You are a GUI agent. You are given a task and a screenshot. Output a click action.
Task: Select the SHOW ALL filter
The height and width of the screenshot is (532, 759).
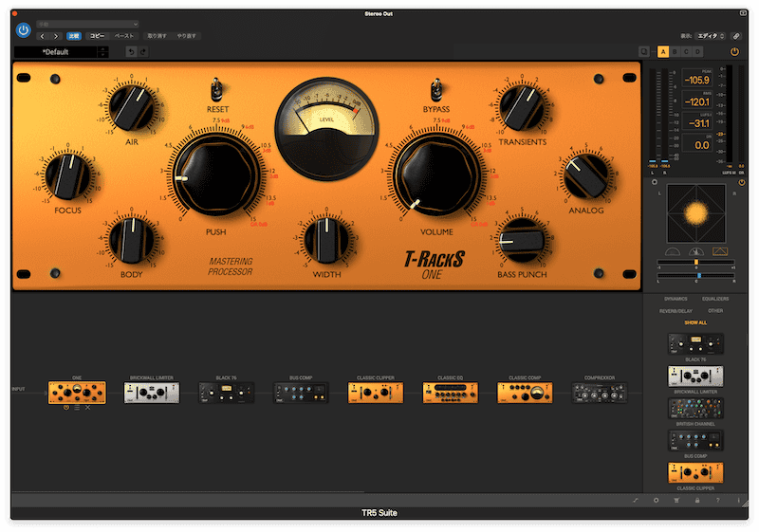pyautogui.click(x=695, y=322)
